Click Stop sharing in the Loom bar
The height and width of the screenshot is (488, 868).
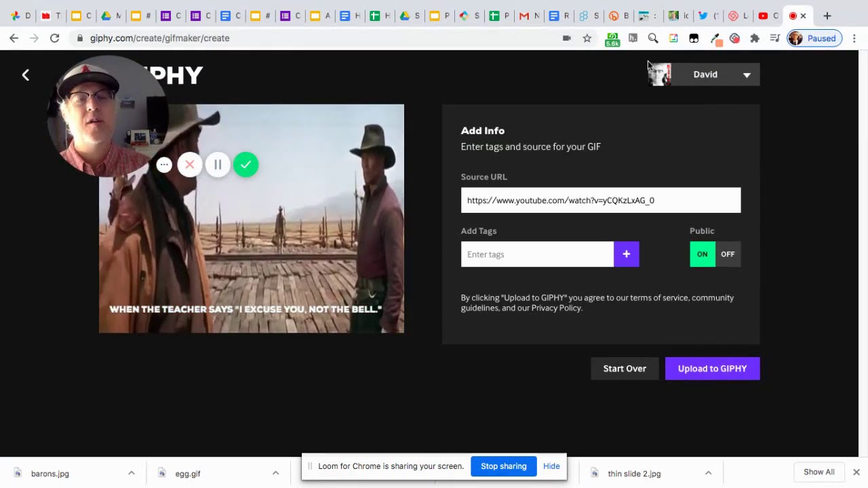coord(504,466)
